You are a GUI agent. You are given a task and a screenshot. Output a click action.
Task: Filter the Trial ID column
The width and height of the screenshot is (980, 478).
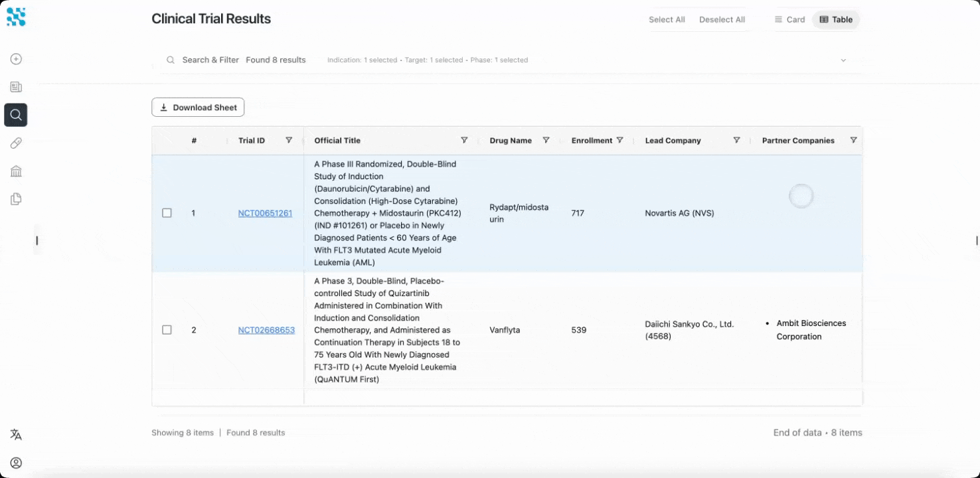[x=289, y=140]
